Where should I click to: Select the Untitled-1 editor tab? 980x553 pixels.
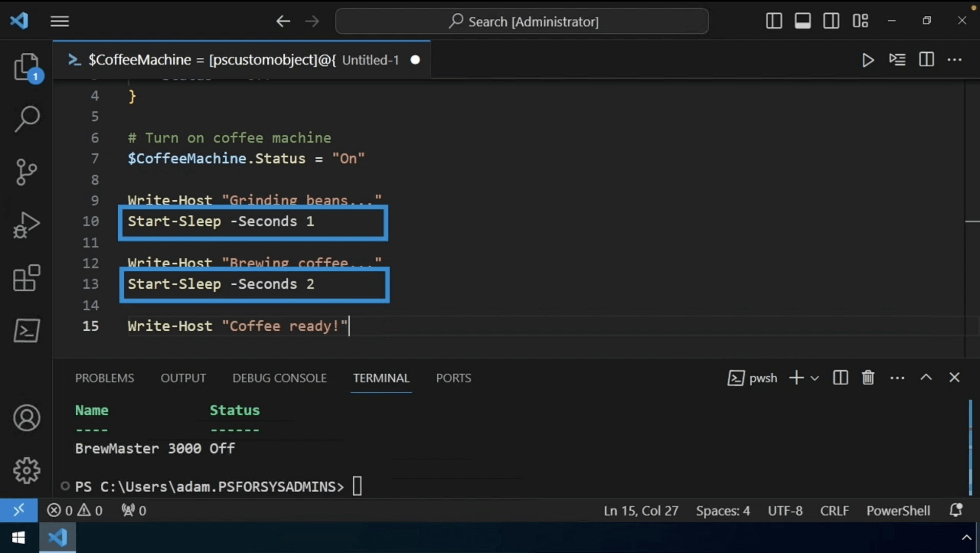point(242,60)
